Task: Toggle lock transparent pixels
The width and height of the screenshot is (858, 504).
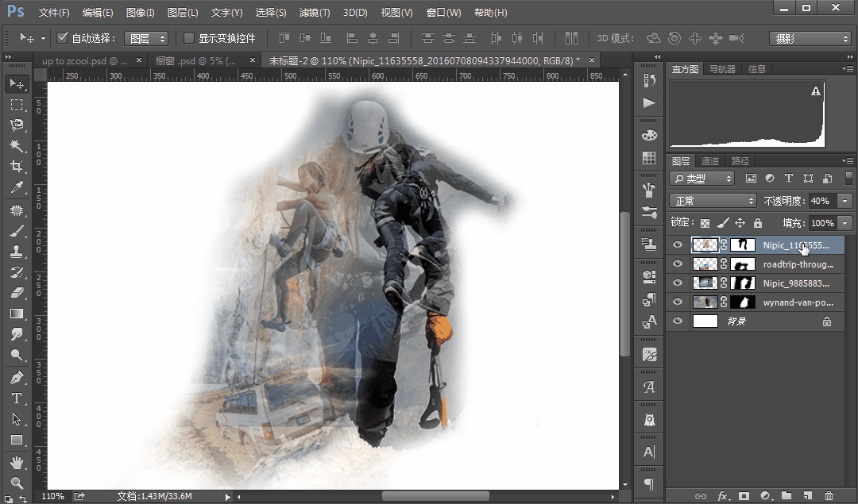Action: [x=705, y=223]
